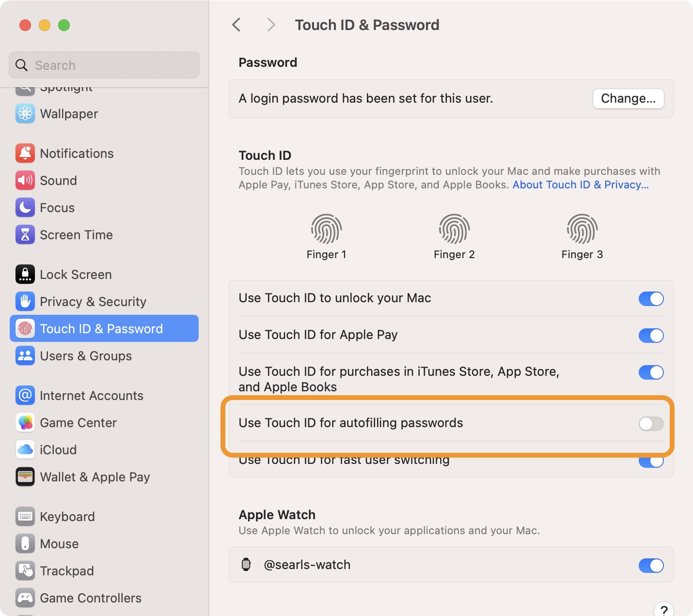
Task: Toggle the @searls-watch Apple Watch unlock switch
Action: pyautogui.click(x=651, y=565)
